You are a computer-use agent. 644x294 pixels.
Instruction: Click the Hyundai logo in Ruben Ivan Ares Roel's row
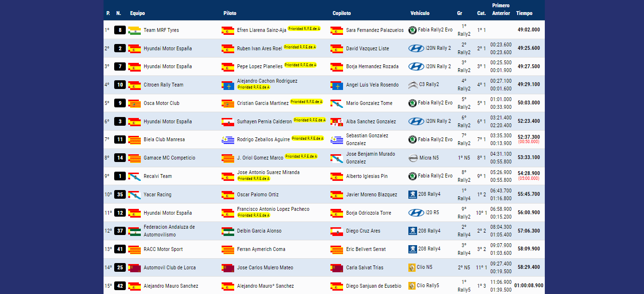416,48
